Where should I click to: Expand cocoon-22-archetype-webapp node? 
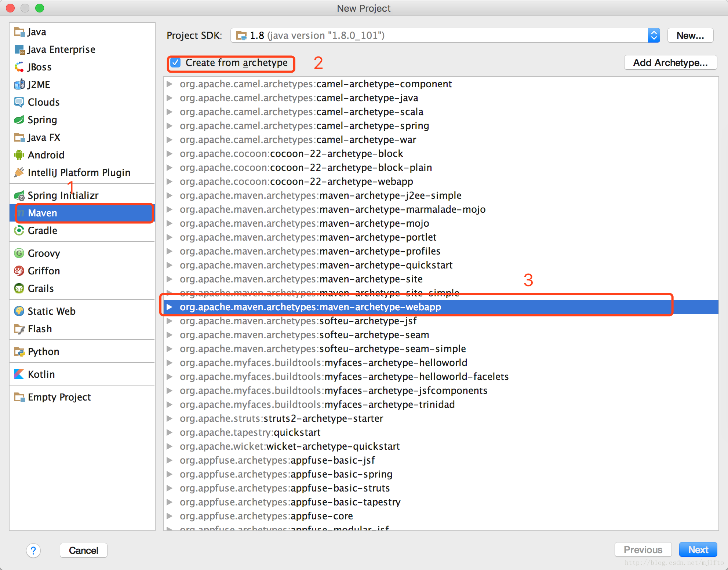[x=170, y=182]
